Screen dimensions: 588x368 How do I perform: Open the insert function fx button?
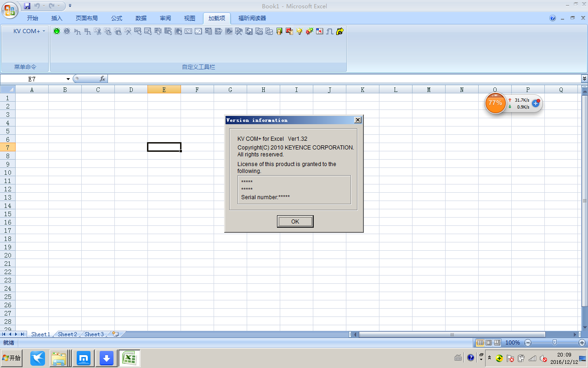(x=102, y=79)
